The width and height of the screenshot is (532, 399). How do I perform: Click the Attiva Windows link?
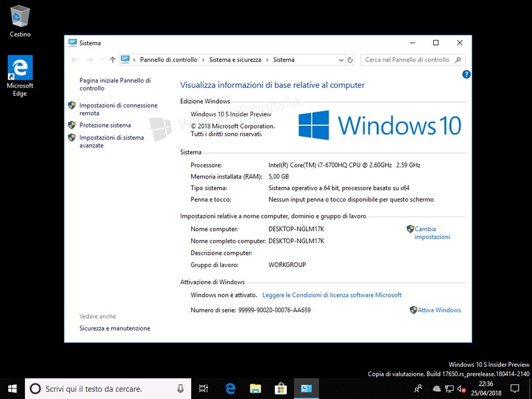(x=439, y=310)
